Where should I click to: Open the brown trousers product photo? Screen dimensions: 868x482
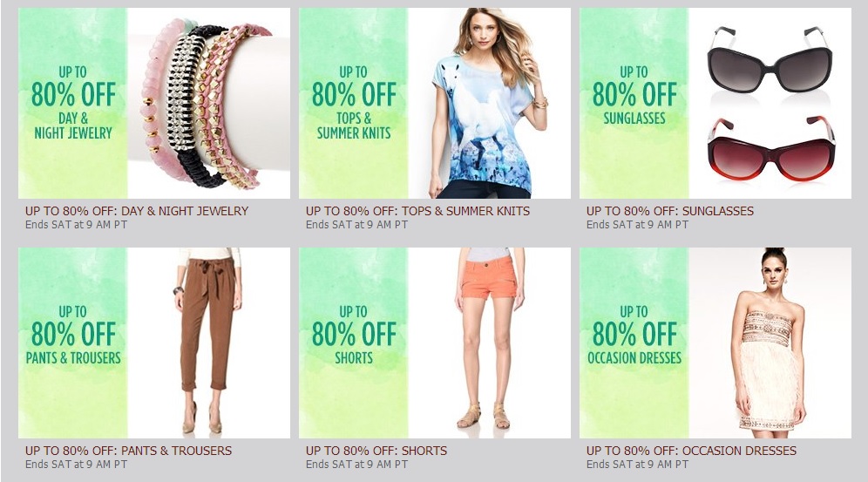(208, 343)
